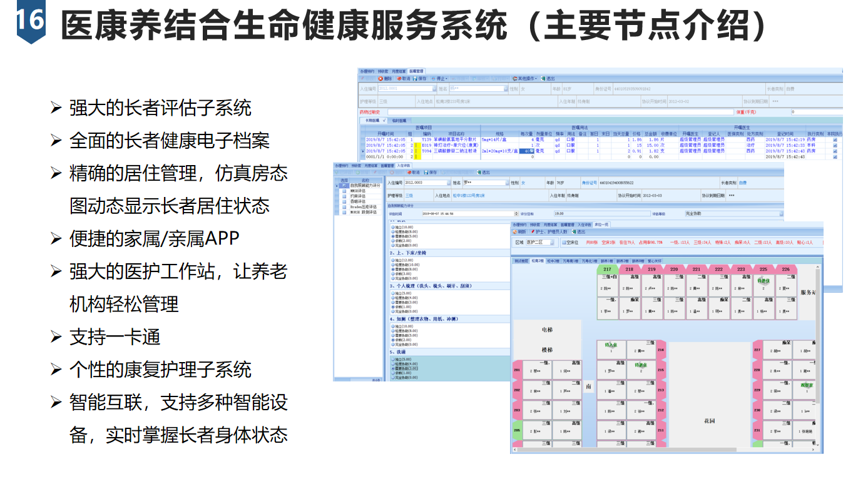
Task: Click 刷新 refresh in bed overview toolbar
Action: click(x=519, y=232)
